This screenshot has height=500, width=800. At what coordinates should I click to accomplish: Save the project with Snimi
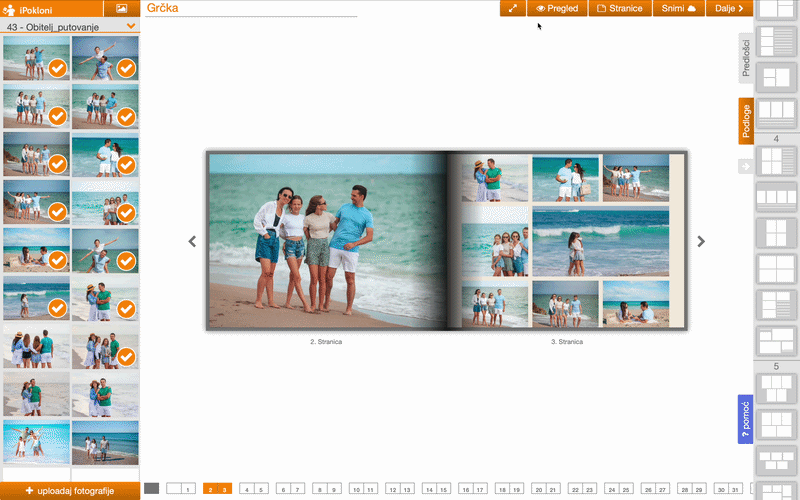[677, 8]
